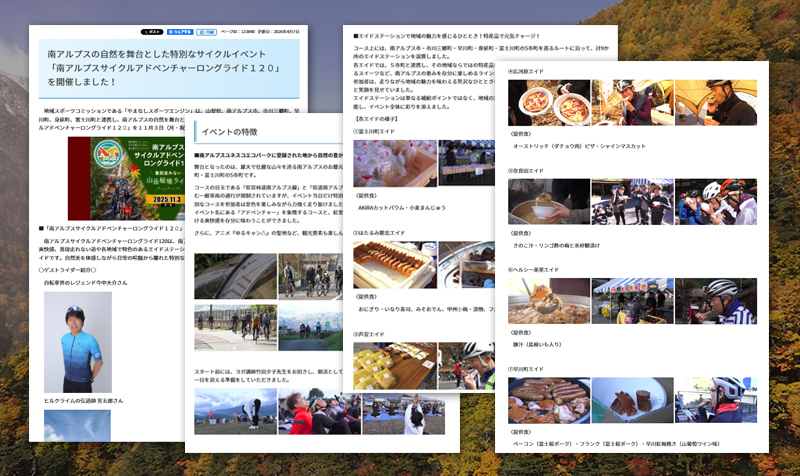800x476 pixels.
Task: Open the 広河原エイド photo of cyclist eating under yellow tent
Action: [x=716, y=103]
